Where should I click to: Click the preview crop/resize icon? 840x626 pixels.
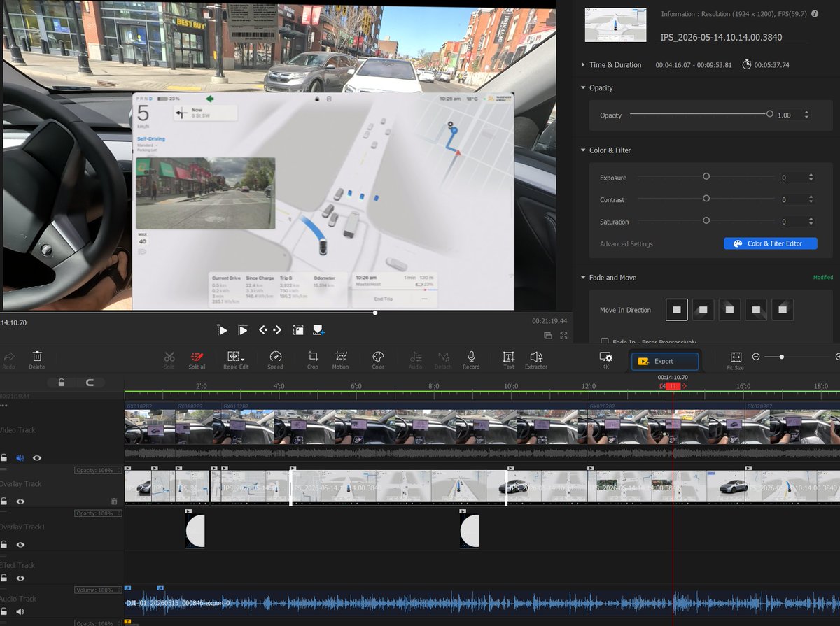(298, 329)
